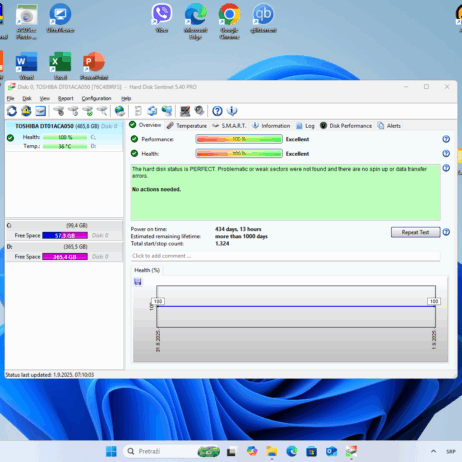Click the help icon beside Health Excellent

point(446,154)
